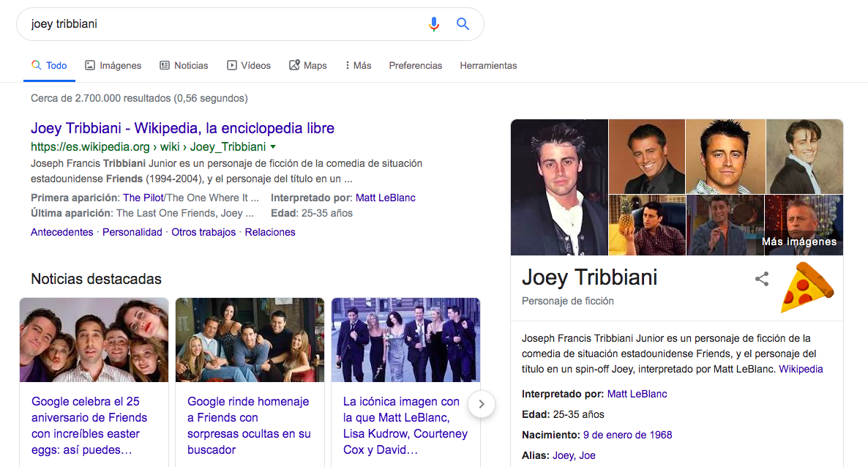The width and height of the screenshot is (868, 467).
Task: Switch to the Maps tab
Action: tap(308, 65)
